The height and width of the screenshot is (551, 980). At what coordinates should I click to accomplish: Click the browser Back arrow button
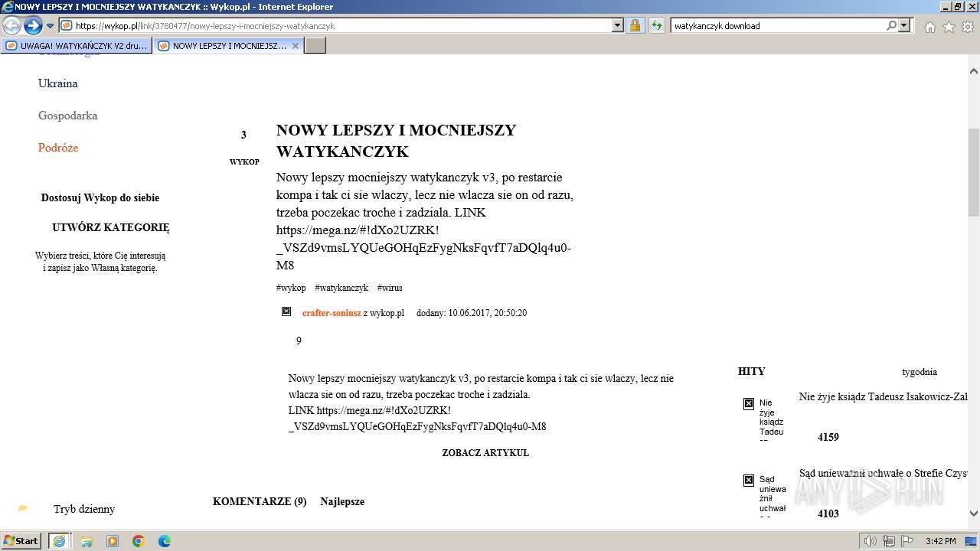pyautogui.click(x=11, y=26)
